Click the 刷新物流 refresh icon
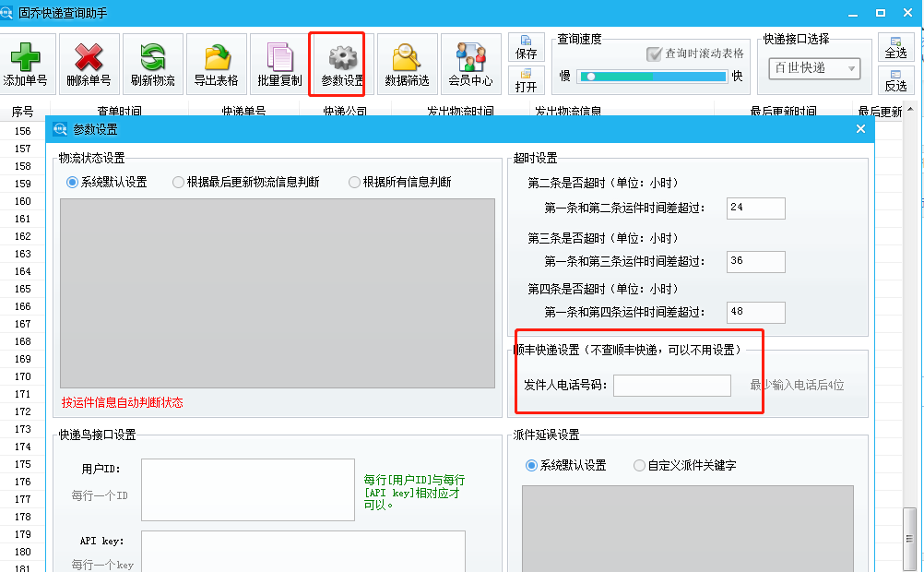Image resolution: width=924 pixels, height=572 pixels. coord(152,57)
